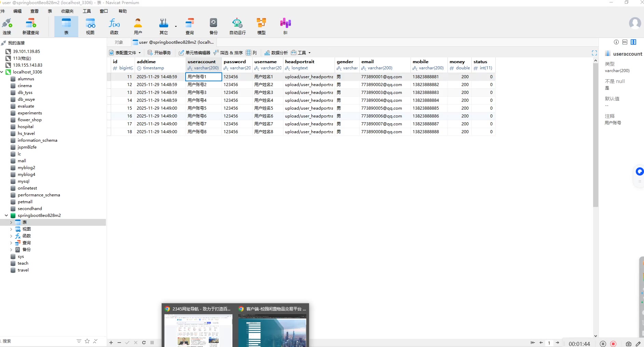Click the refresh icon in bottom bar
The width and height of the screenshot is (644, 347).
144,343
